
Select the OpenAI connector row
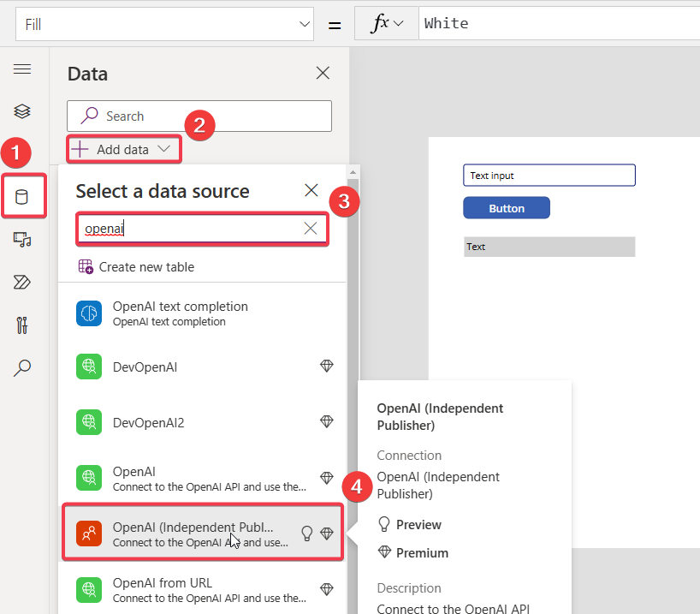tap(202, 478)
